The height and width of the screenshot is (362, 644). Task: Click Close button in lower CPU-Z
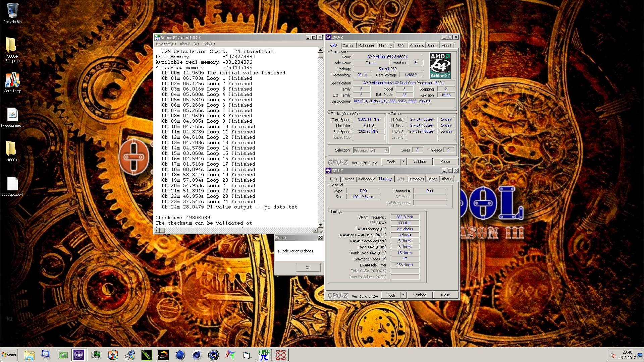[445, 295]
